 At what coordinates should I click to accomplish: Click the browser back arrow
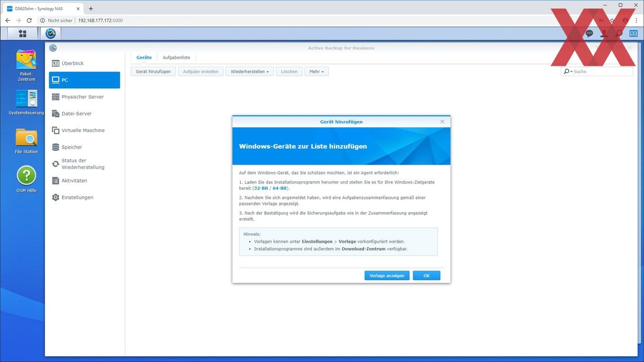(8, 20)
